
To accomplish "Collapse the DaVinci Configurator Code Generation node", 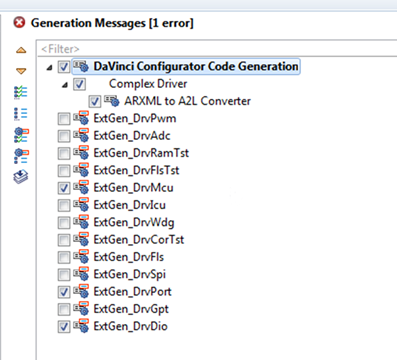I will tap(50, 68).
